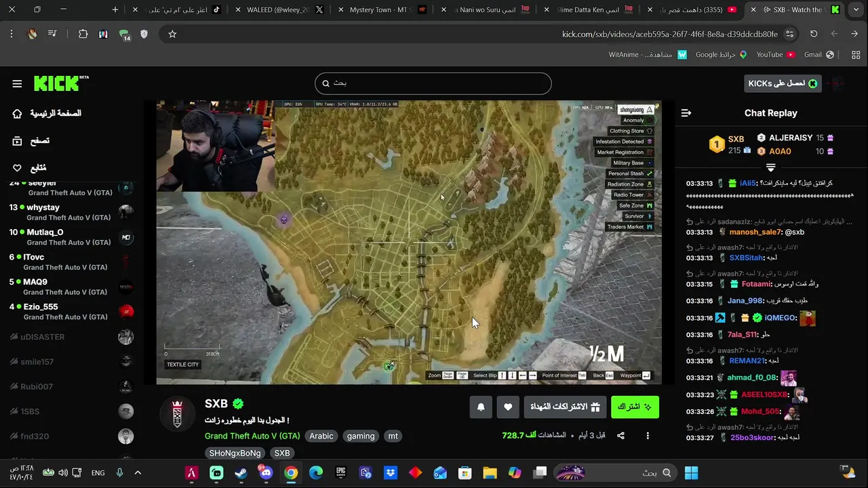Open the browser three-dot menu
Viewport: 868px width, 488px height.
12,34
